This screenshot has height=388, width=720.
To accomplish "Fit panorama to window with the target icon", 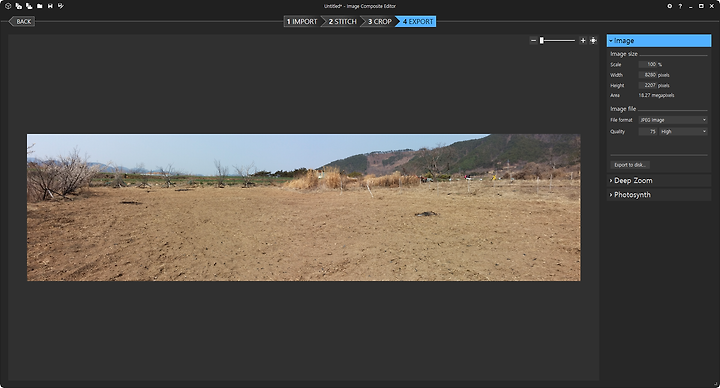I will 593,40.
